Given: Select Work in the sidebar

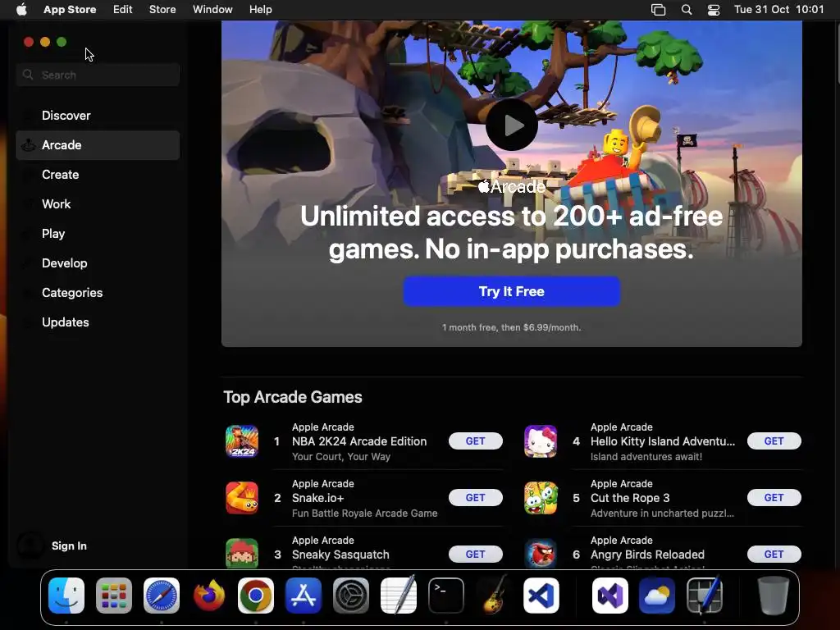Looking at the screenshot, I should (x=98, y=204).
